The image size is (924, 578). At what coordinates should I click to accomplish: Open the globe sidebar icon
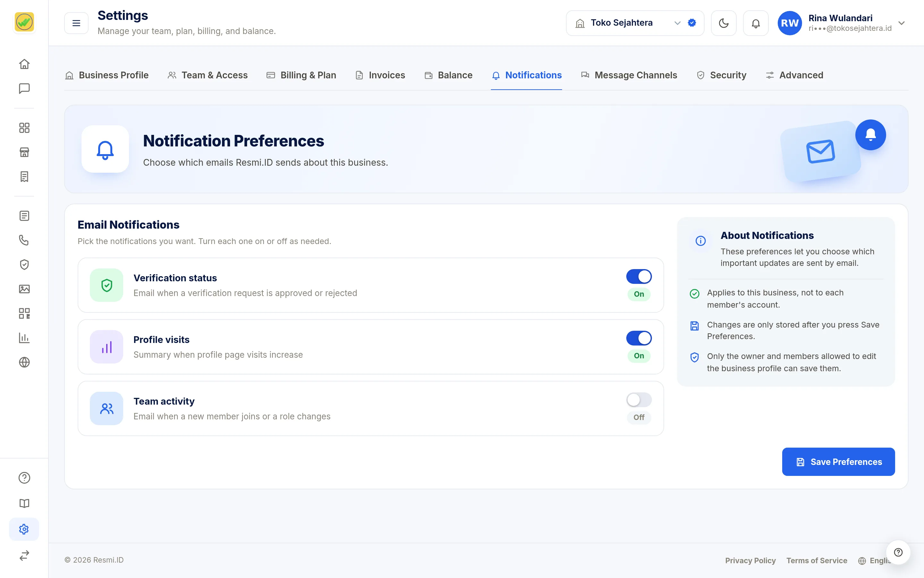24,362
